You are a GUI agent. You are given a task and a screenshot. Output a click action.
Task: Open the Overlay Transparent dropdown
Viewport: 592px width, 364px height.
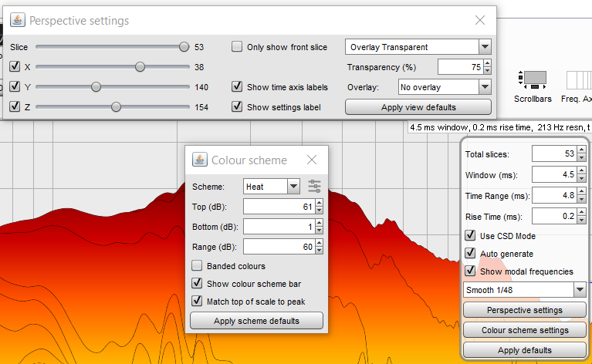pyautogui.click(x=485, y=47)
